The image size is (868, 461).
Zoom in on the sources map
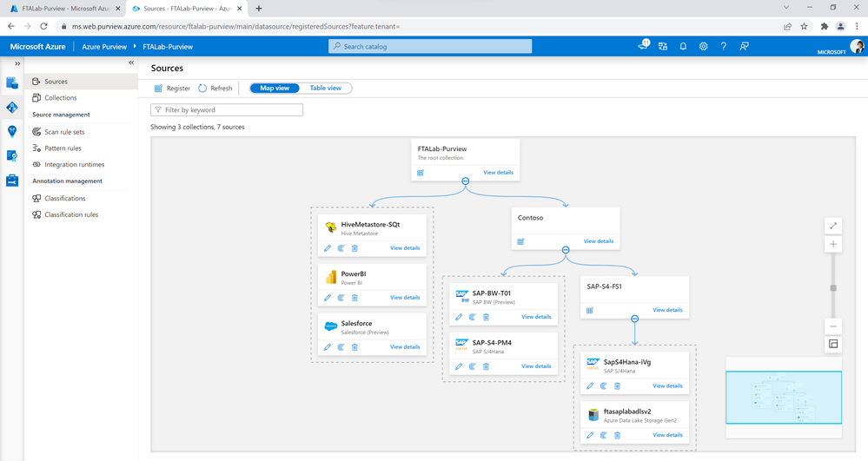point(833,244)
